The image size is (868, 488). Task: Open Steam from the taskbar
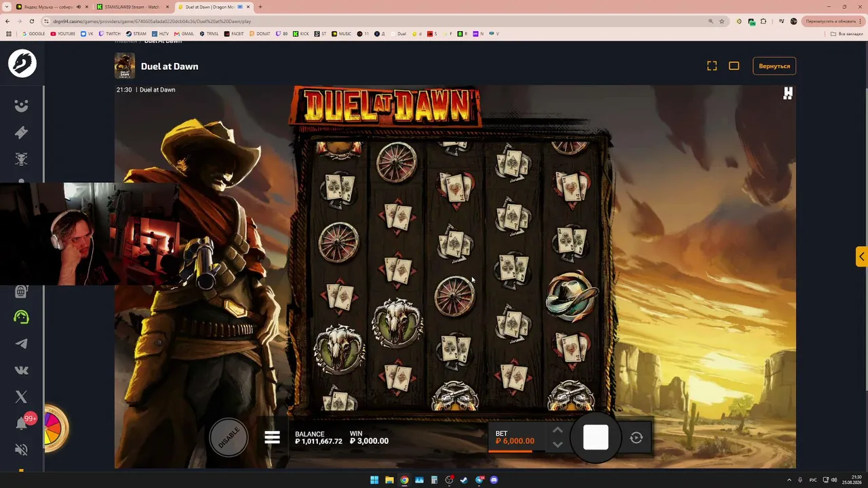[464, 480]
